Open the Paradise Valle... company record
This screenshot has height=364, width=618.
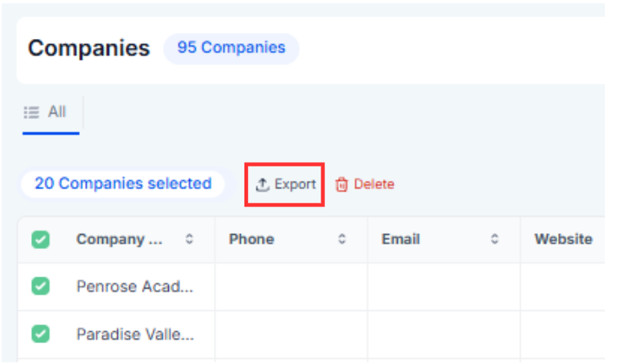[135, 334]
